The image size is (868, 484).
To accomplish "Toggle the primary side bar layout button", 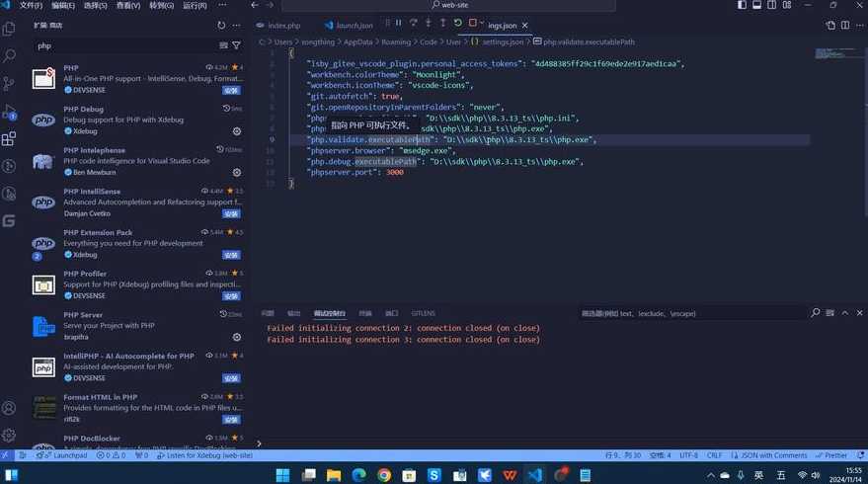I will pyautogui.click(x=742, y=5).
